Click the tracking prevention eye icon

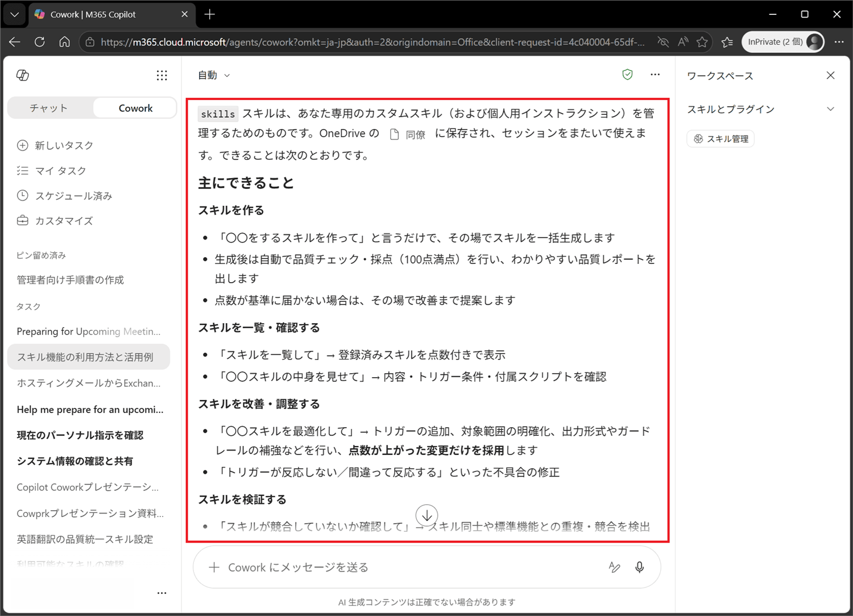tap(663, 42)
